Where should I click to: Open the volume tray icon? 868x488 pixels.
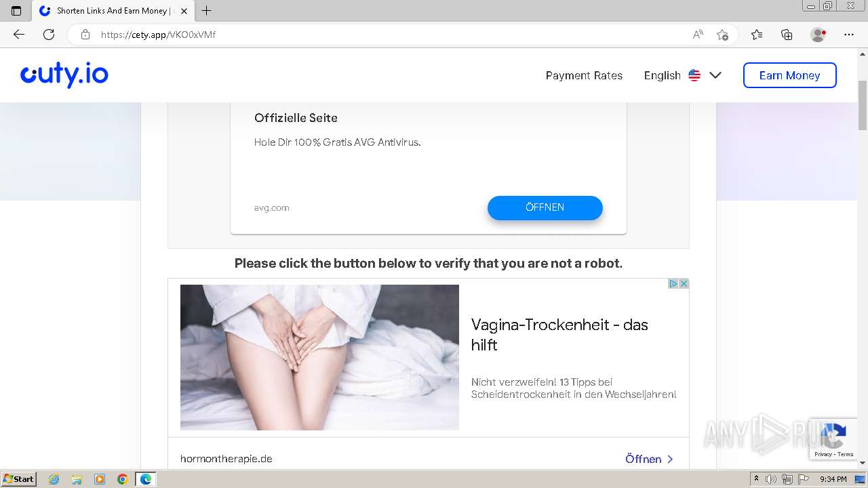[770, 479]
